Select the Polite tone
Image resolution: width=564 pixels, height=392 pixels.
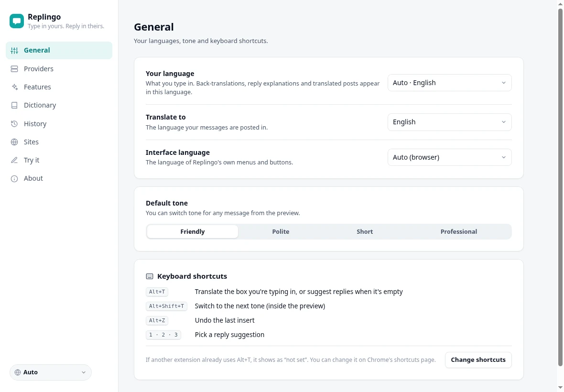(281, 231)
